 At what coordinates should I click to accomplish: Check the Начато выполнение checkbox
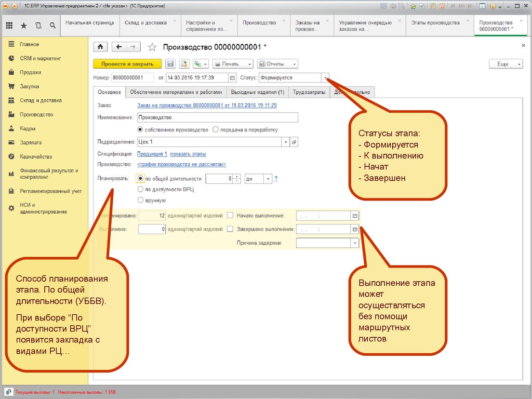230,216
